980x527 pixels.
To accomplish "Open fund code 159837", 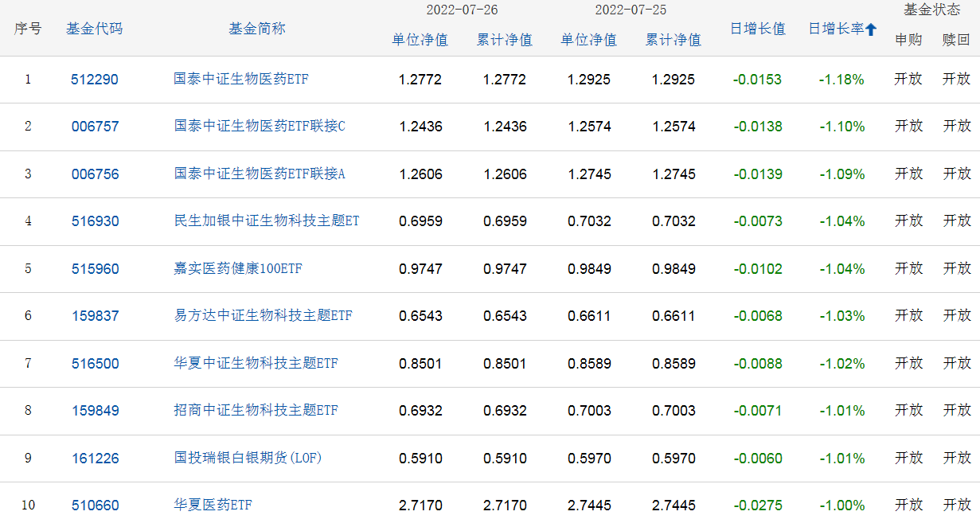I will [x=95, y=316].
